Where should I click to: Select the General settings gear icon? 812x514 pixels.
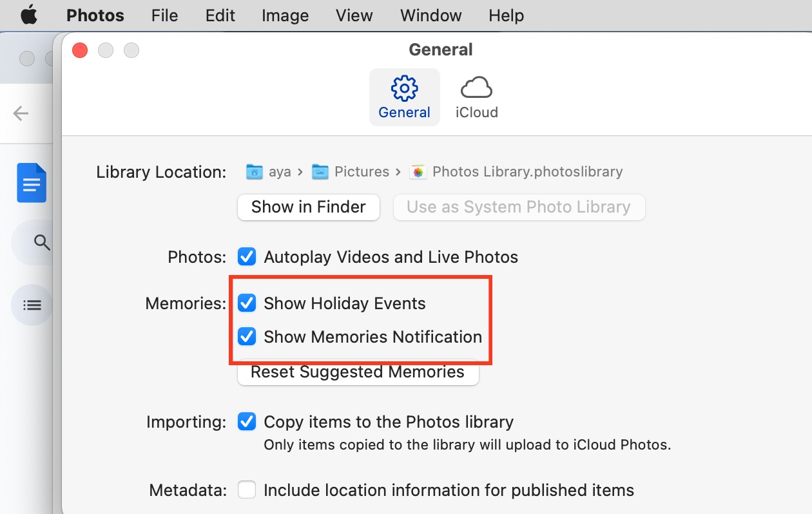click(x=404, y=88)
